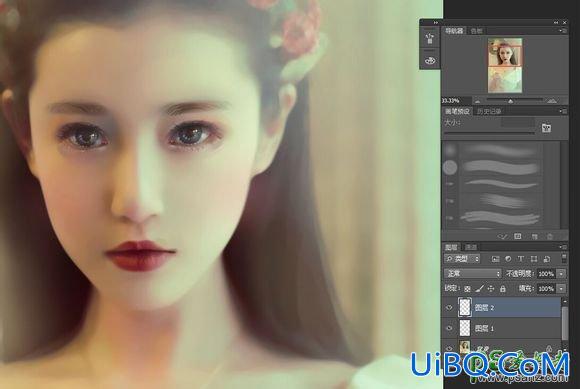This screenshot has height=389, width=580.
Task: Toggle lock position move icon
Action: (x=491, y=289)
